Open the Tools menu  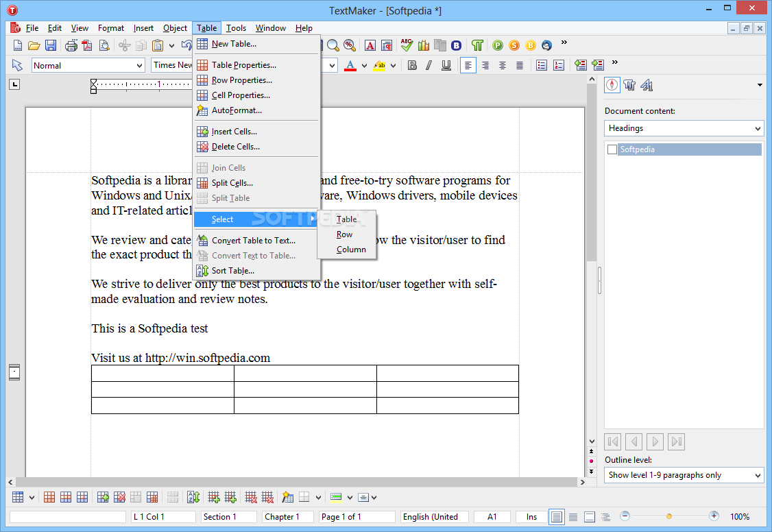[236, 28]
